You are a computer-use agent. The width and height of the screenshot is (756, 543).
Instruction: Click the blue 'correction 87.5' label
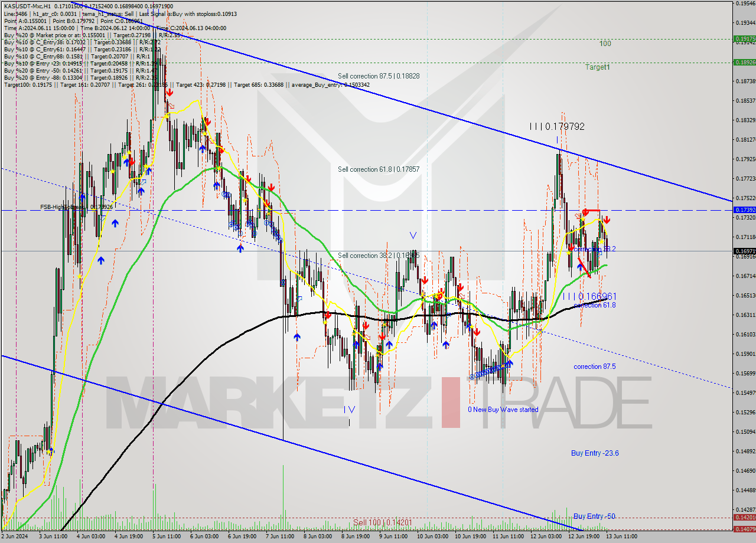tap(595, 367)
